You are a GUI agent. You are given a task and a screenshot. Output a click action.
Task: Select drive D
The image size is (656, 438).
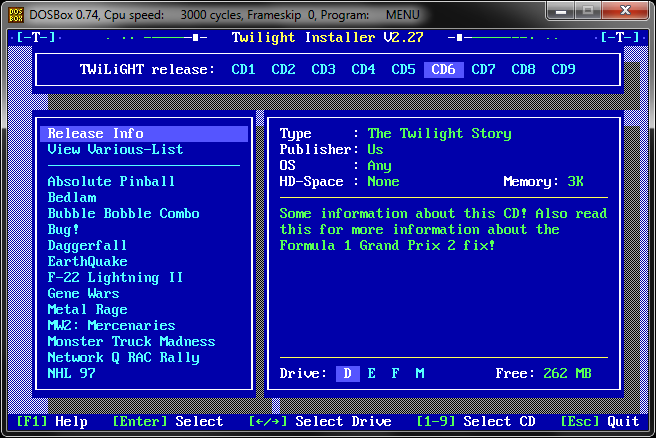(348, 374)
